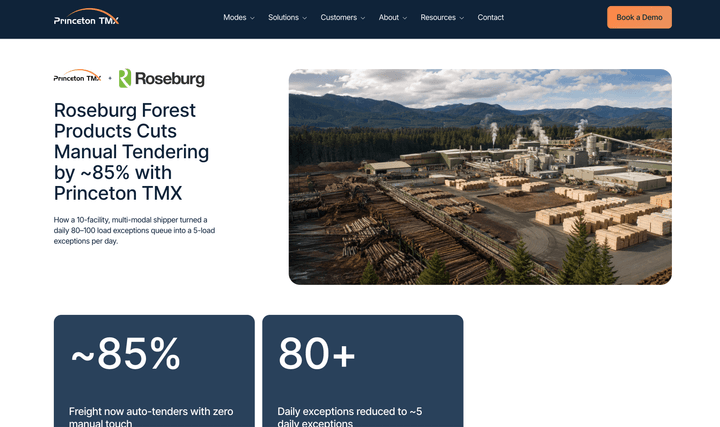The height and width of the screenshot is (427, 720).
Task: Select the 80+ statistic card
Action: pyautogui.click(x=363, y=371)
